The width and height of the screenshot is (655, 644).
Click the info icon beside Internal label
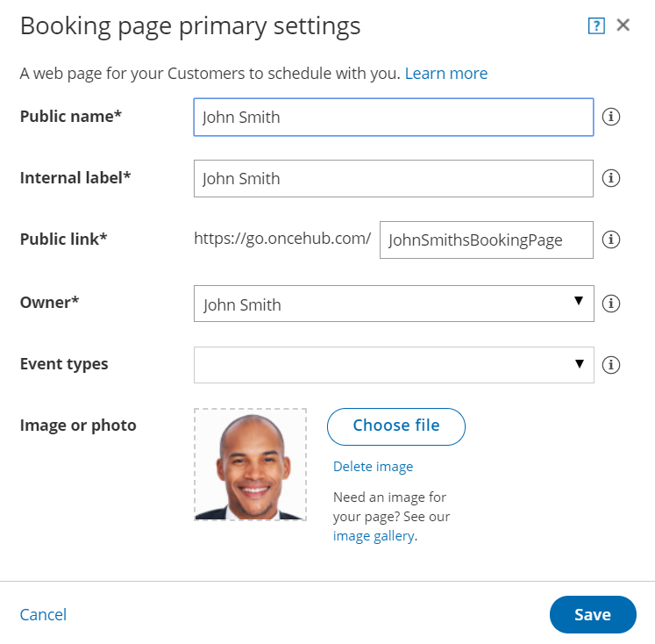(x=611, y=178)
